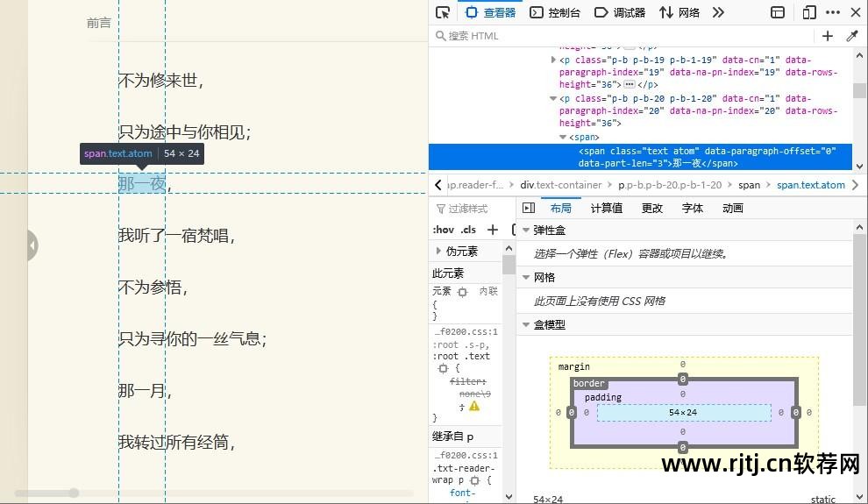Click the line 只为途中与你相见

point(184,132)
